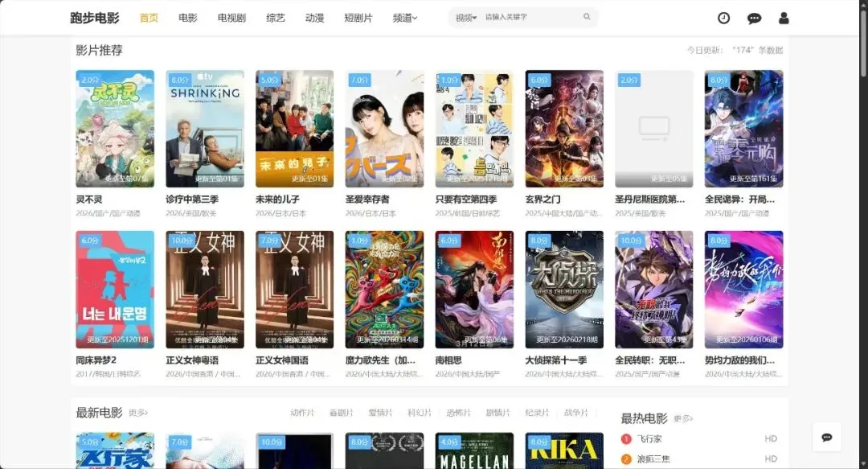Screen dimensions: 868x469
Task: Click the 跑步电影 site logo
Action: (95, 18)
